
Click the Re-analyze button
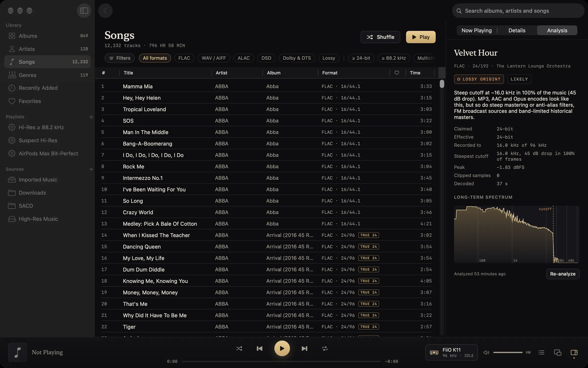pyautogui.click(x=563, y=274)
